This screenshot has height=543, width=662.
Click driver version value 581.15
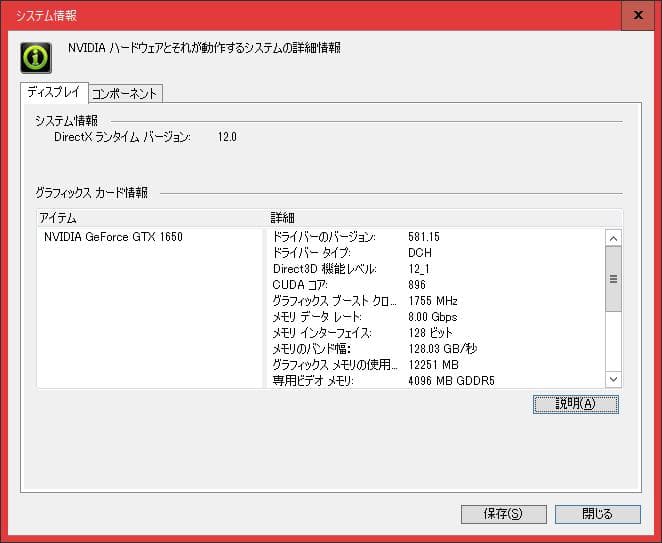click(424, 236)
